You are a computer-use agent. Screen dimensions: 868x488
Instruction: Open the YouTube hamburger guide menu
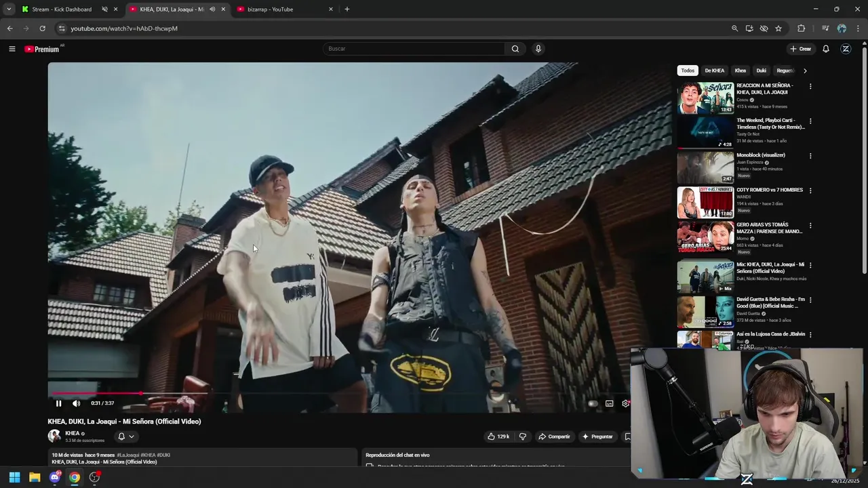click(x=12, y=49)
